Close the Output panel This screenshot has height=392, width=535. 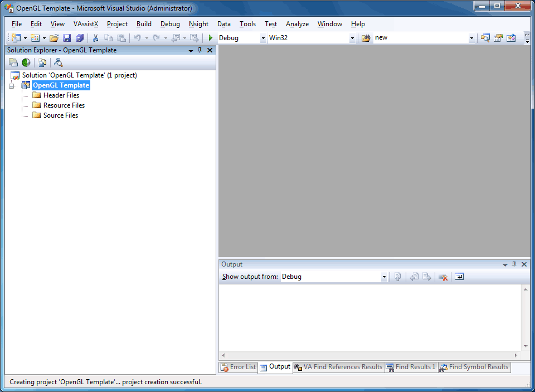coord(524,264)
